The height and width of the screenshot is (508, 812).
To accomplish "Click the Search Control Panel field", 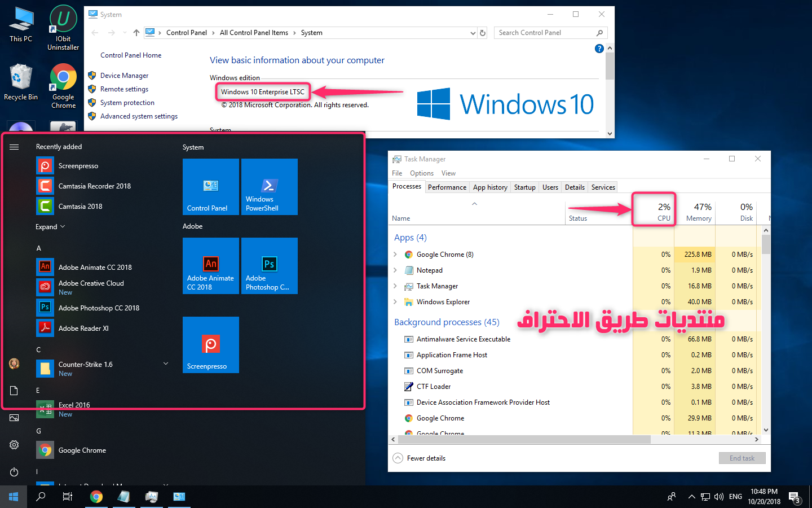I will 544,33.
